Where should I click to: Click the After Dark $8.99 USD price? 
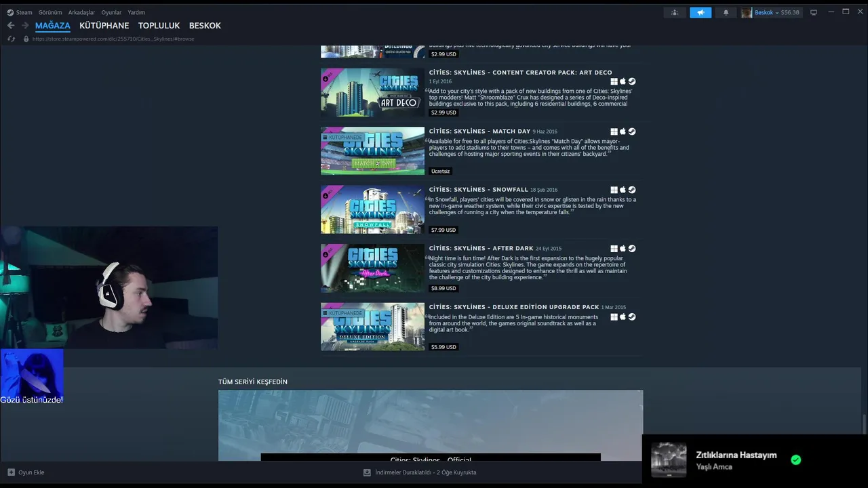[443, 288]
